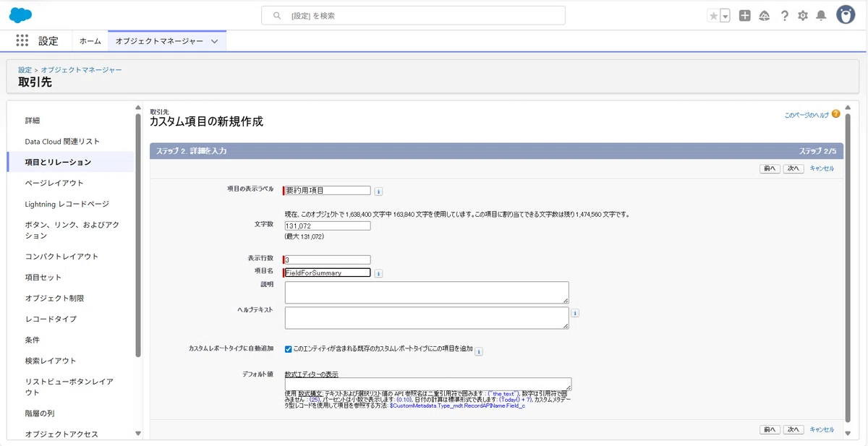Click the sidebar scroll up arrow

point(138,108)
